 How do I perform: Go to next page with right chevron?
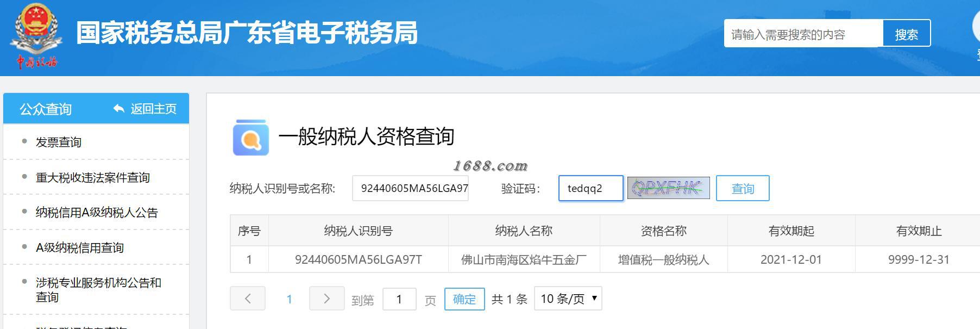(326, 299)
